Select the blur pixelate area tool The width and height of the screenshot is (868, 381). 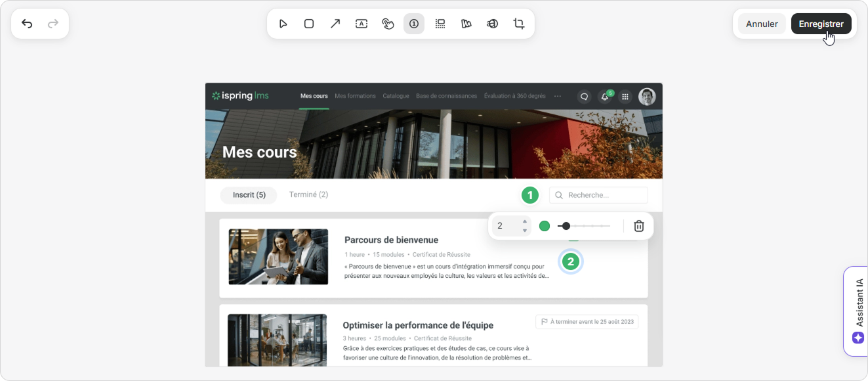[440, 24]
